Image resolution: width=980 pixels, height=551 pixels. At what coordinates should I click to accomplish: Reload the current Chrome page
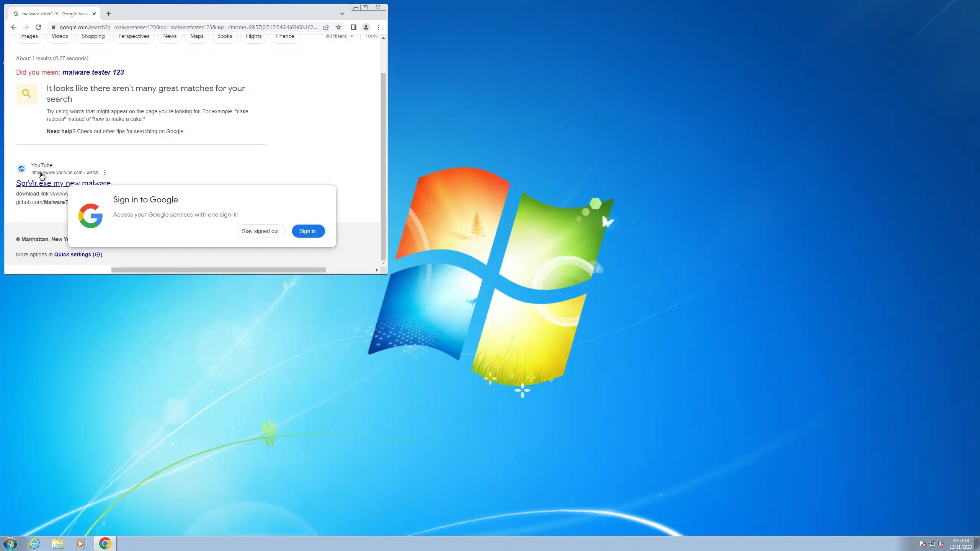[38, 27]
